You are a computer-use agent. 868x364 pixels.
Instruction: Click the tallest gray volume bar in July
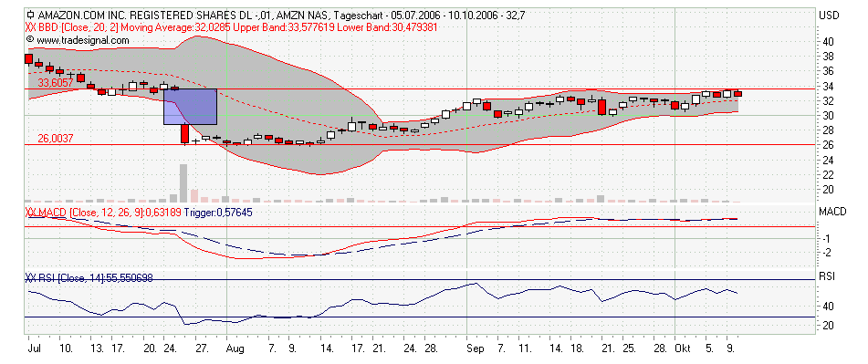[x=183, y=183]
